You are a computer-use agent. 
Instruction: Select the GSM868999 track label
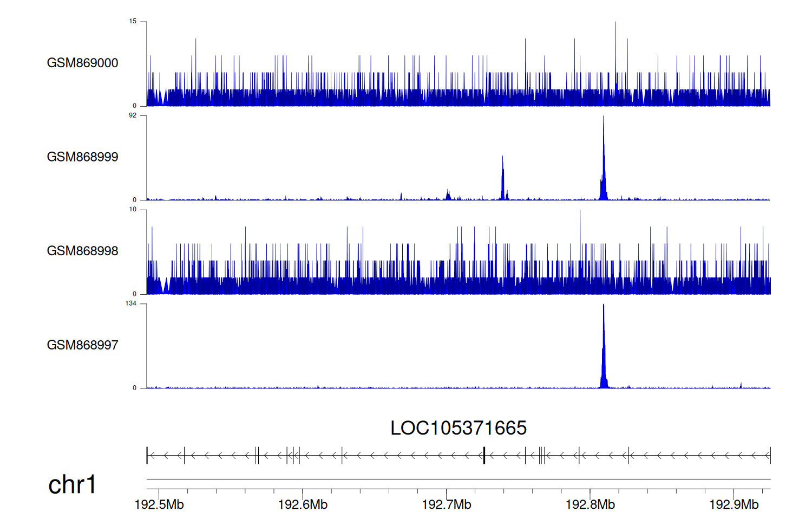[x=82, y=157]
